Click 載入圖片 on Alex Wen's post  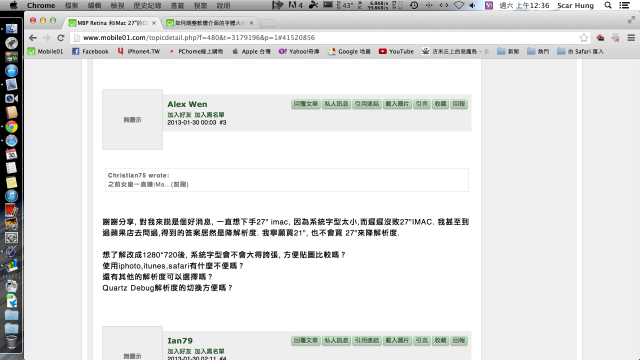pyautogui.click(x=397, y=104)
